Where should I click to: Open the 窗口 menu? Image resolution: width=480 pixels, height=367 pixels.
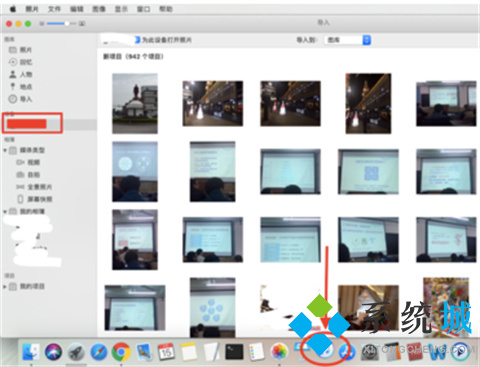pyautogui.click(x=144, y=9)
